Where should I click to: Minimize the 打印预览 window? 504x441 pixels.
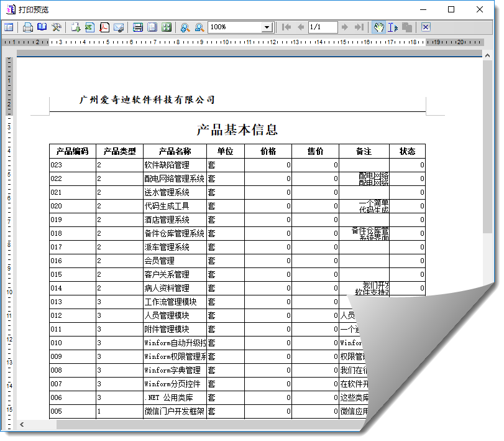[x=423, y=10]
